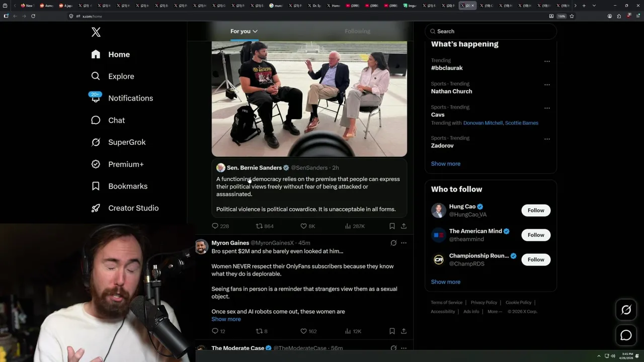
Task: Open more options for Cavs trend
Action: click(547, 108)
